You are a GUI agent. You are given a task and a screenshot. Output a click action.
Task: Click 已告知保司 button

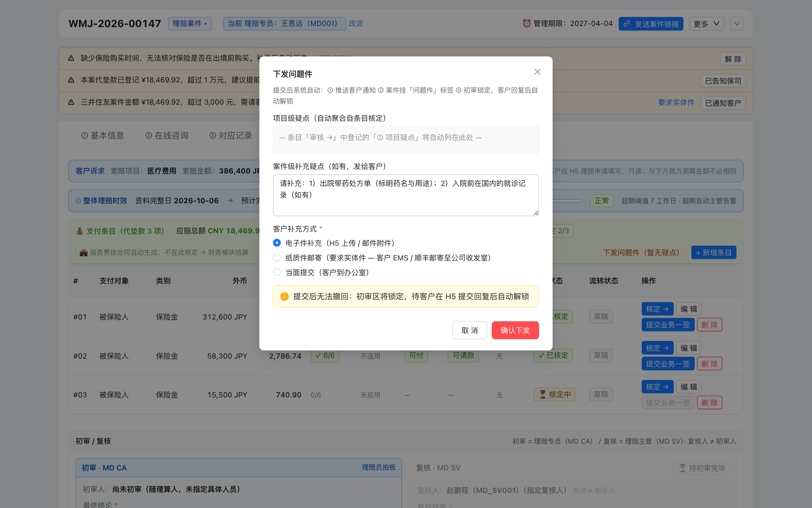[x=723, y=81]
